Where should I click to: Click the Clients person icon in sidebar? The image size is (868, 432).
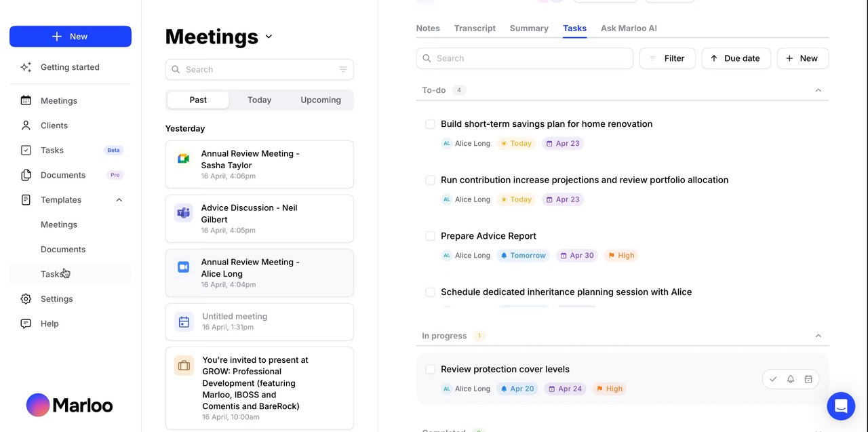(26, 125)
